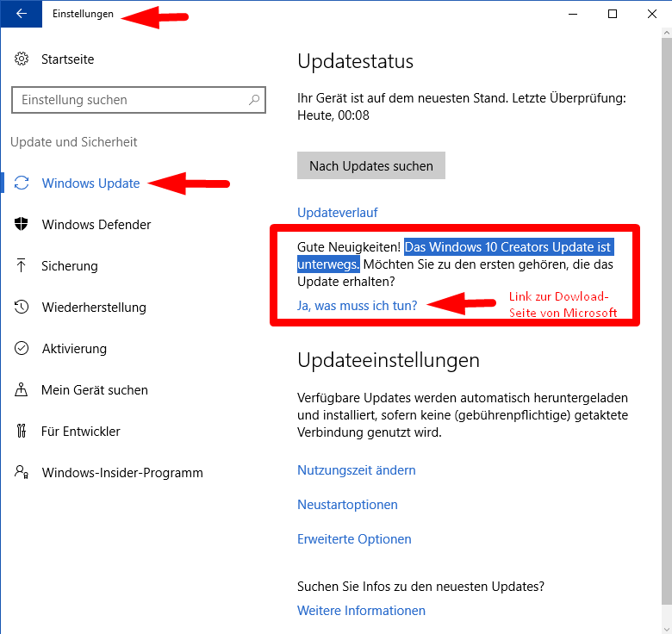The height and width of the screenshot is (634, 672).
Task: Click the Nach Updates suchen button
Action: tap(371, 165)
